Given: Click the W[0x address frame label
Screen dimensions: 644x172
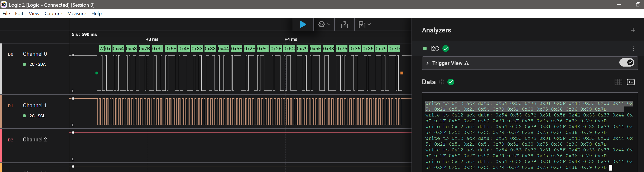Looking at the screenshot, I should 105,49.
